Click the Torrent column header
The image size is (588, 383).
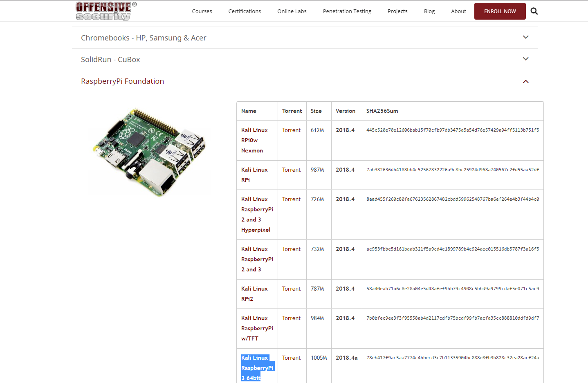292,111
